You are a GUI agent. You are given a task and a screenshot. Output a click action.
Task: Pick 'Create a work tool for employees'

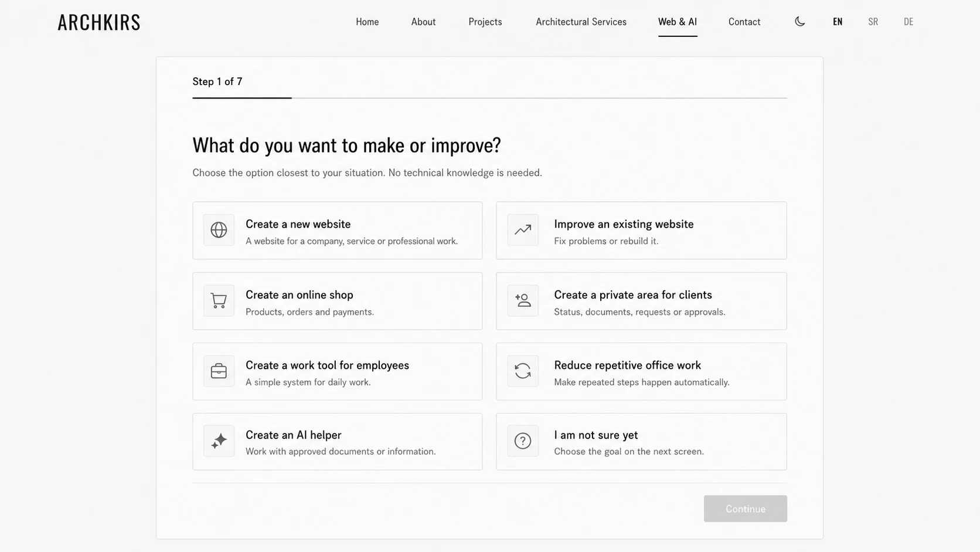(338, 371)
